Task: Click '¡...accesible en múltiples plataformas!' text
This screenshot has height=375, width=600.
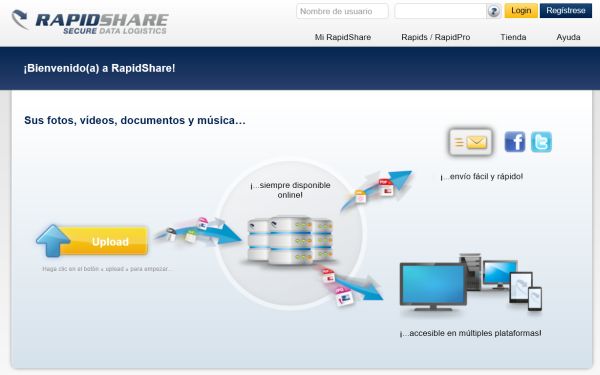Action: (470, 333)
